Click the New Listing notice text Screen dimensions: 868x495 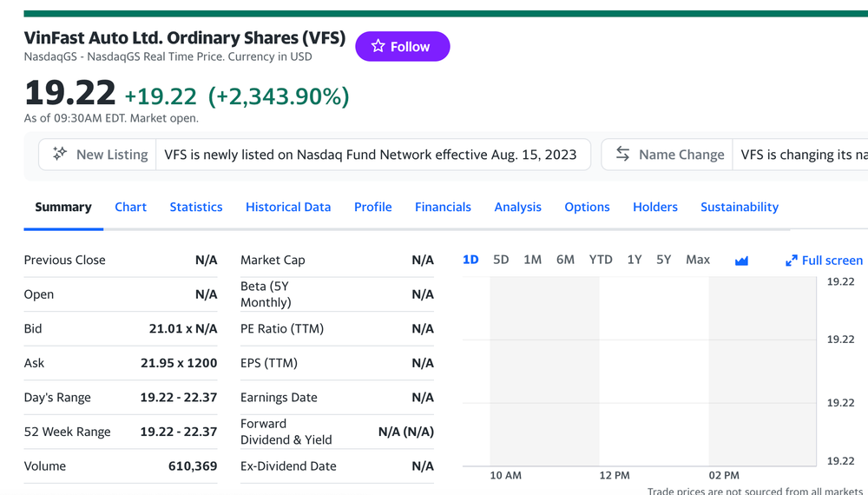tap(371, 155)
